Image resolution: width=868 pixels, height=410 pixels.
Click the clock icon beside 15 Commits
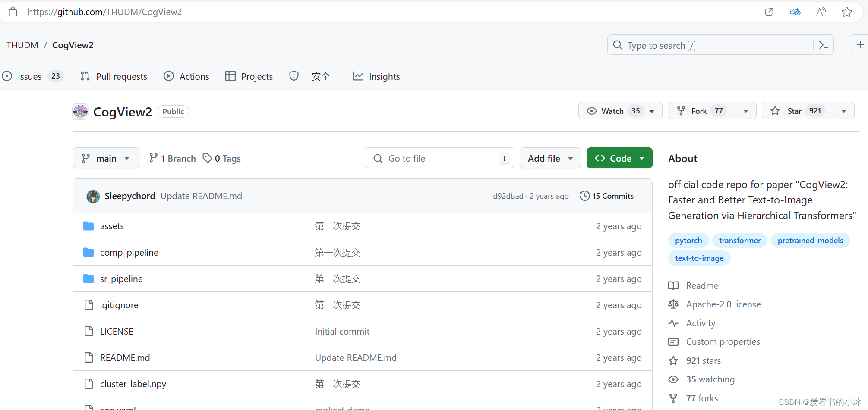click(x=584, y=196)
